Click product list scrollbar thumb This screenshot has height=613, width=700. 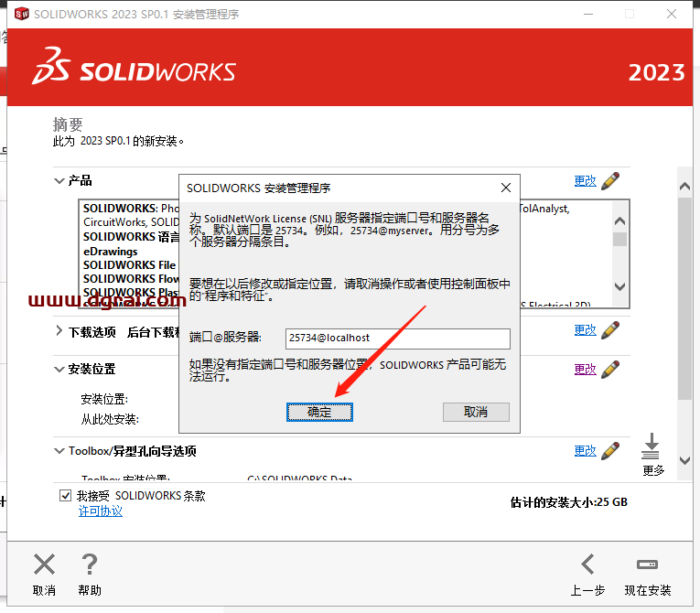point(619,240)
